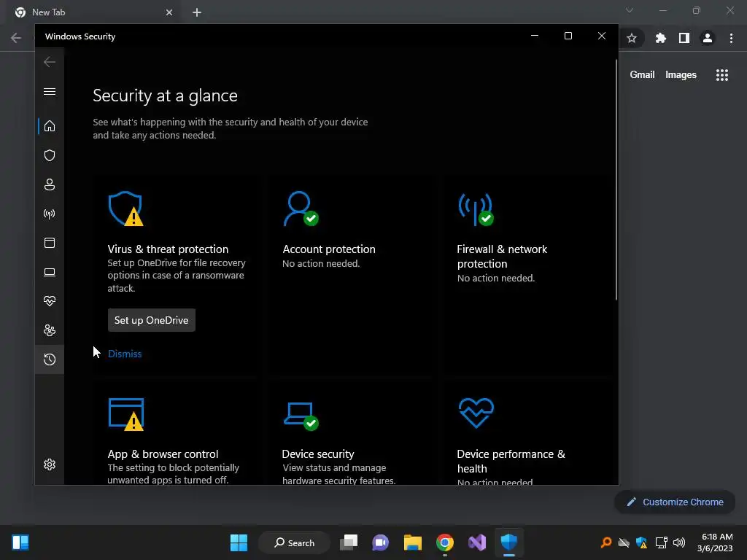Open Settings gear in Windows Security
The width and height of the screenshot is (747, 560).
click(50, 464)
